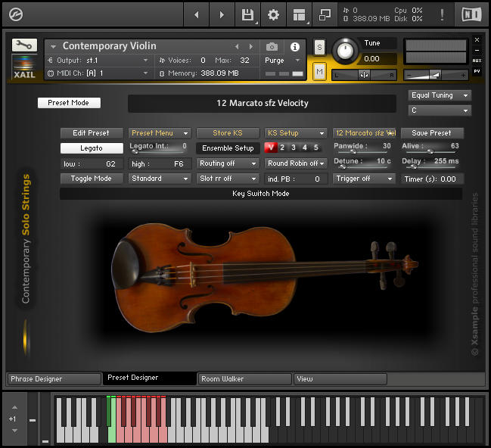Open MIDI Ch dropdown

point(98,73)
